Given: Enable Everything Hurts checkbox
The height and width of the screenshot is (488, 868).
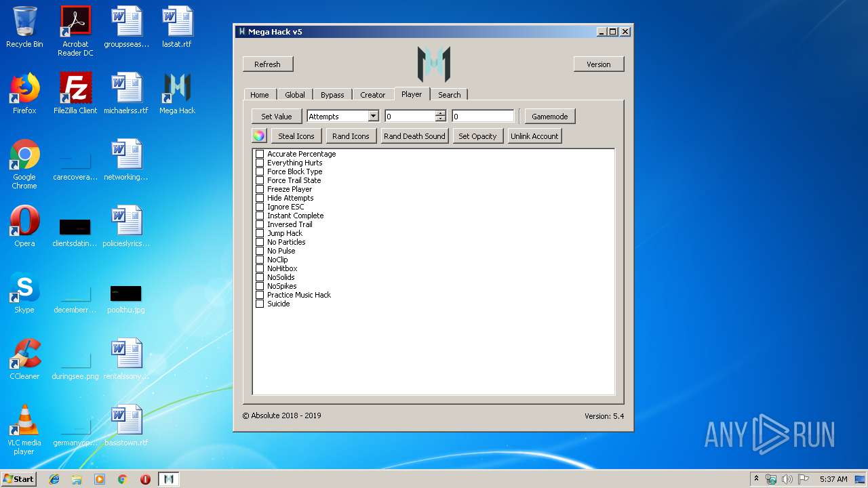Looking at the screenshot, I should click(x=259, y=163).
